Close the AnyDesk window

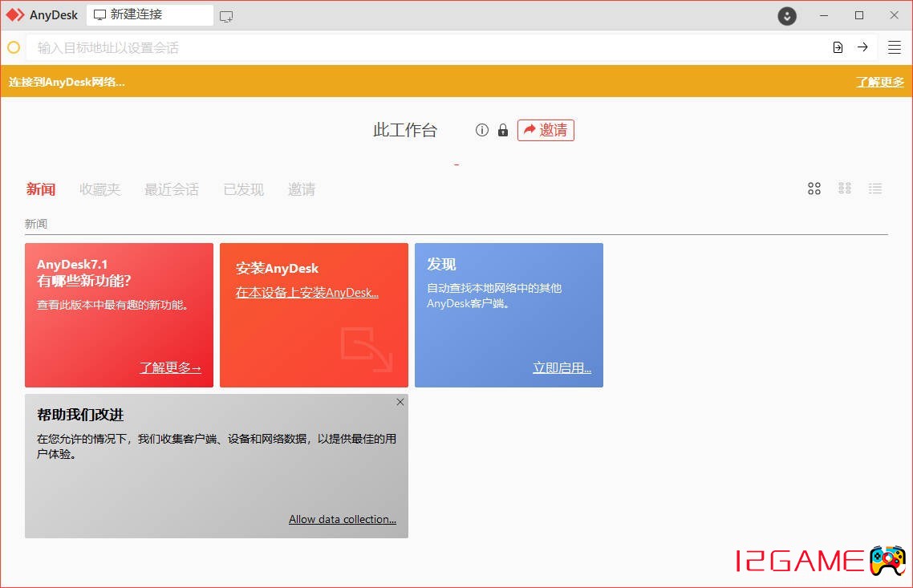[x=894, y=16]
